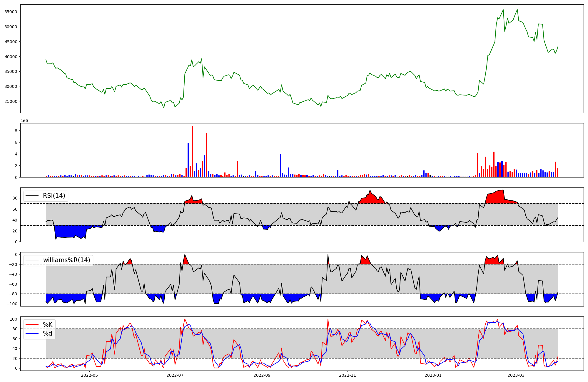Click the 80 tick label on RSI axis

pyautogui.click(x=15, y=198)
